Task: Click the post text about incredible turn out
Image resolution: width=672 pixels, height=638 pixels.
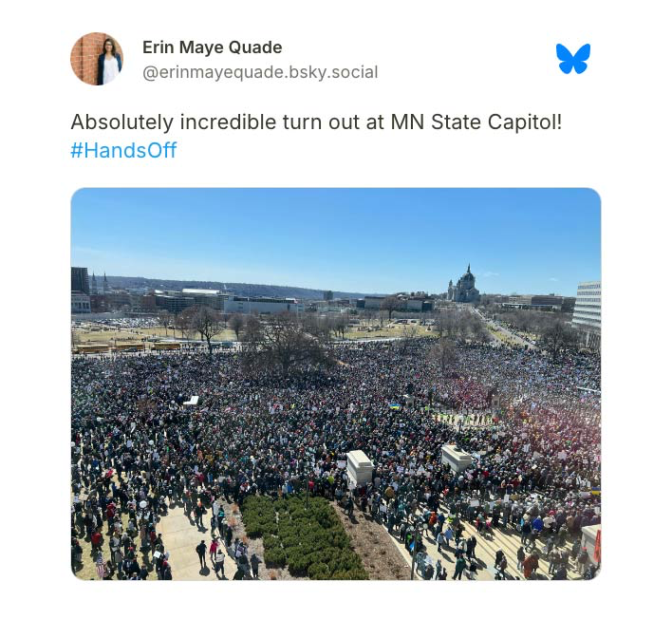Action: pyautogui.click(x=316, y=122)
